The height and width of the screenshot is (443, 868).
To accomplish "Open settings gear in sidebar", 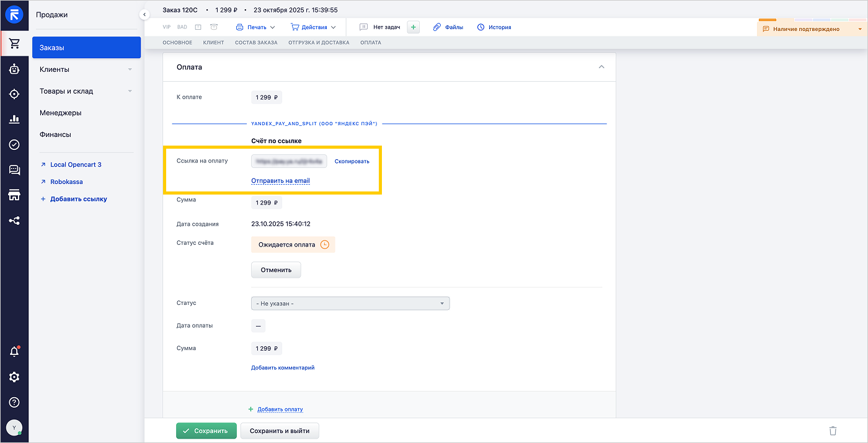I will (14, 377).
